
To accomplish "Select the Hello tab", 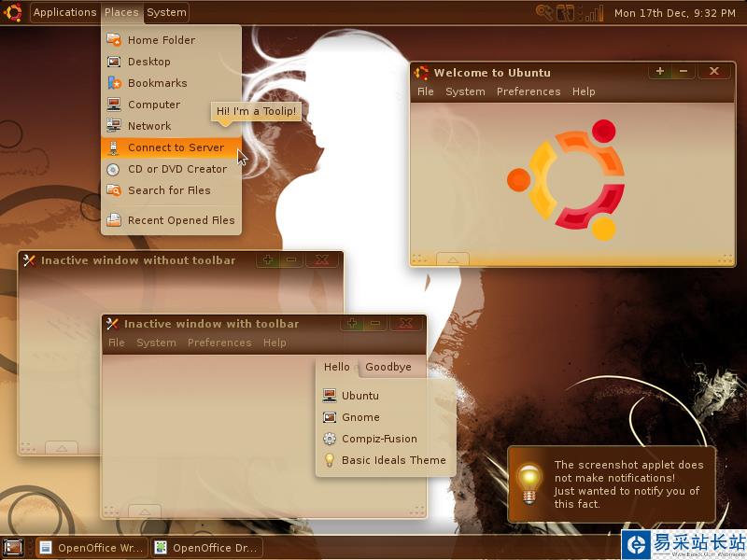I will (337, 367).
